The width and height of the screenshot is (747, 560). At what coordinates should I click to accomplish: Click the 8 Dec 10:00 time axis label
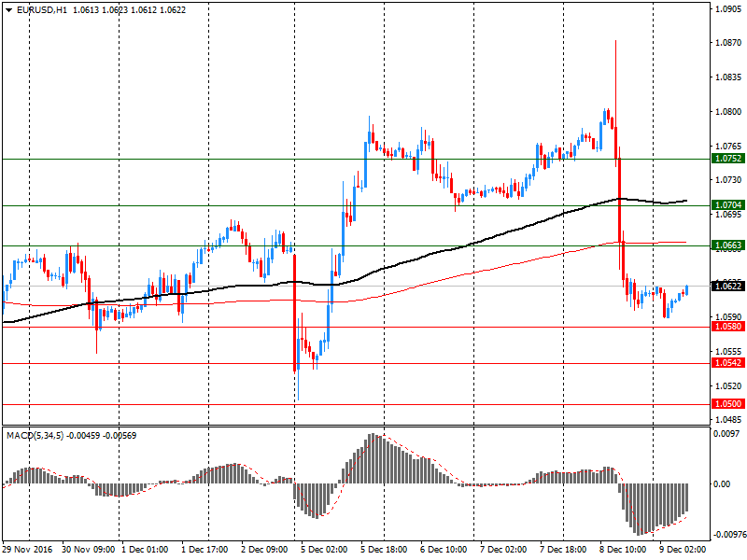pos(623,550)
